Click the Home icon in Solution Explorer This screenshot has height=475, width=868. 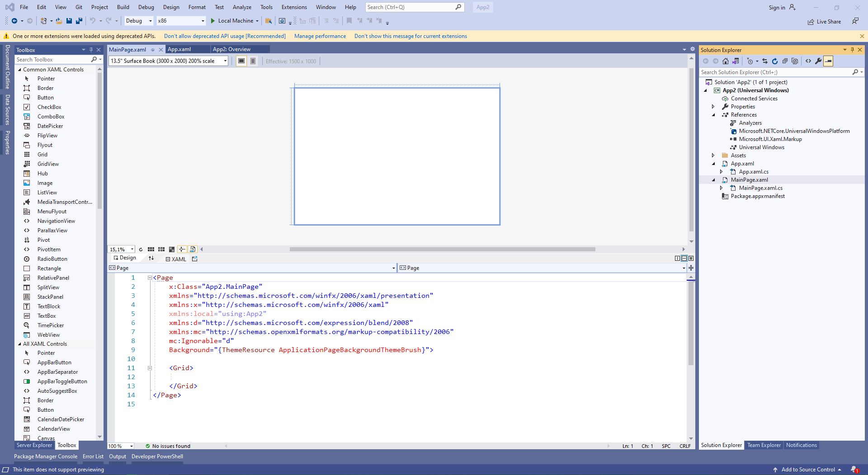point(726,61)
